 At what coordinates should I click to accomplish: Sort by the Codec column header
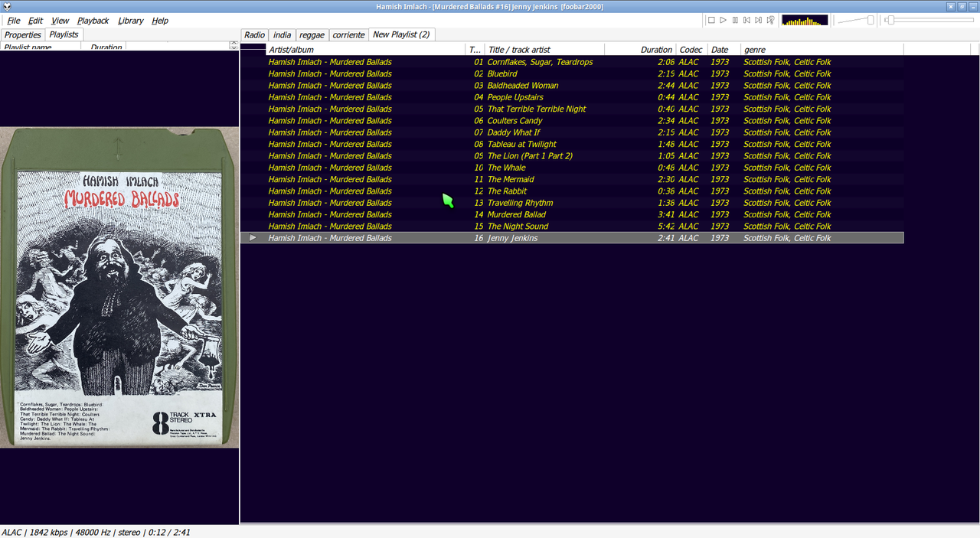tap(691, 50)
